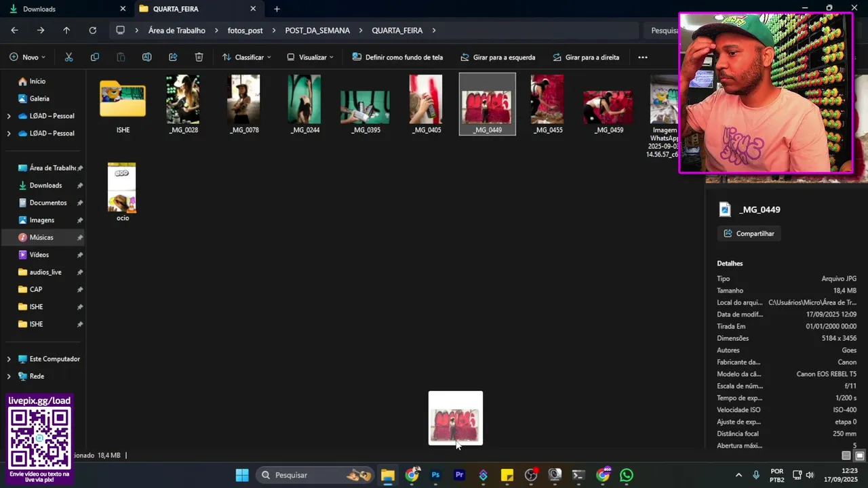Expand the second LØAD – Pessoal node
This screenshot has width=868, height=488.
tap(9, 134)
